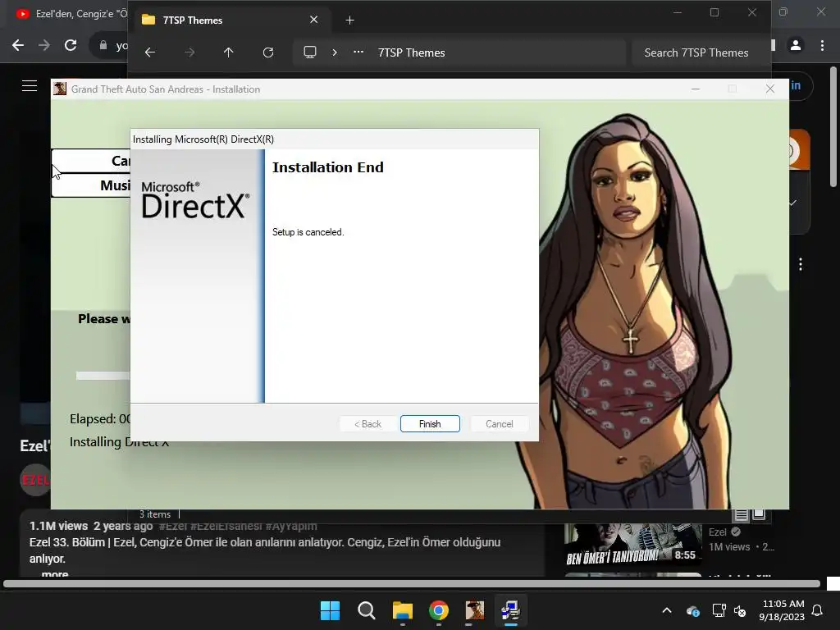
Task: Open the YouTube video three-dot options
Action: (801, 264)
